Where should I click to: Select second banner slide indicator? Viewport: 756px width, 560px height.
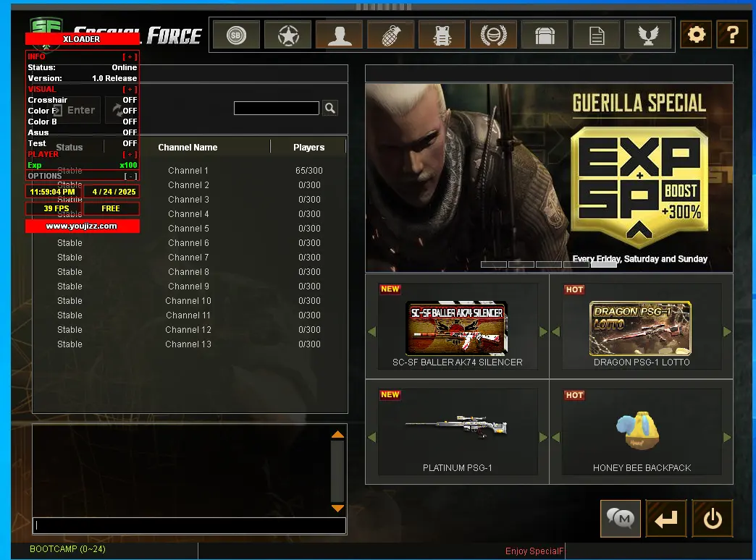point(521,265)
